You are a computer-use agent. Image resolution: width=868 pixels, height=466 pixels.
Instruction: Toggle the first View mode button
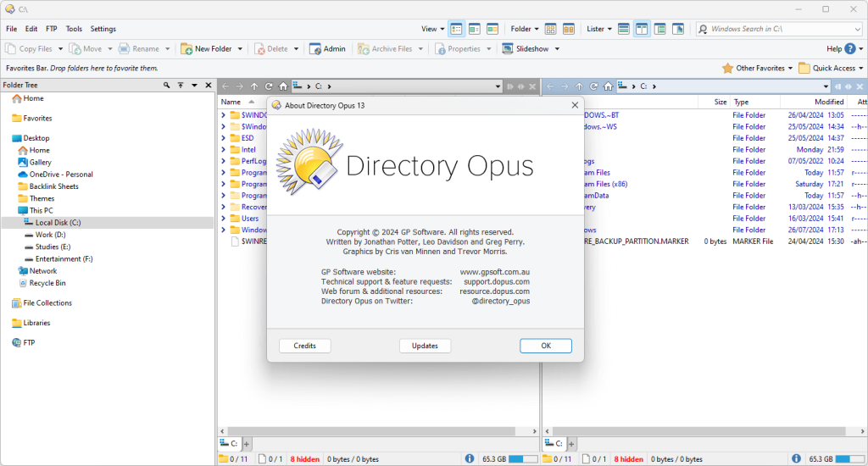(456, 29)
